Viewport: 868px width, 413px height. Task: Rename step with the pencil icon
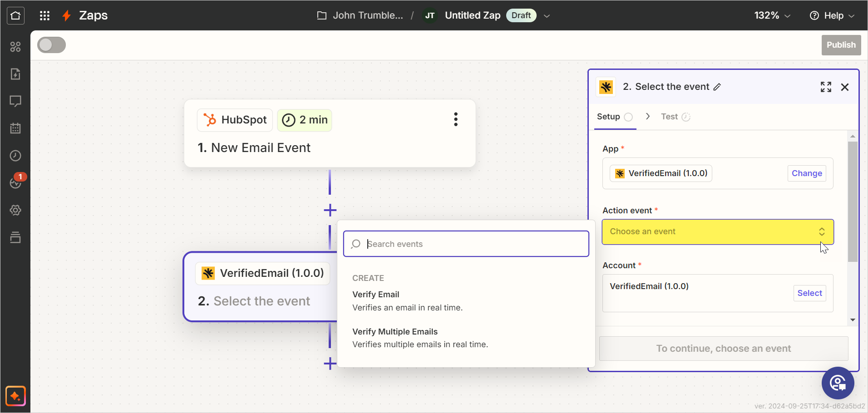point(717,87)
